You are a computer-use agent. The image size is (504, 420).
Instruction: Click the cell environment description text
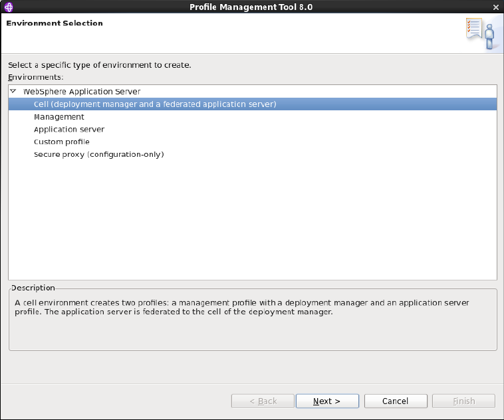[x=242, y=307]
